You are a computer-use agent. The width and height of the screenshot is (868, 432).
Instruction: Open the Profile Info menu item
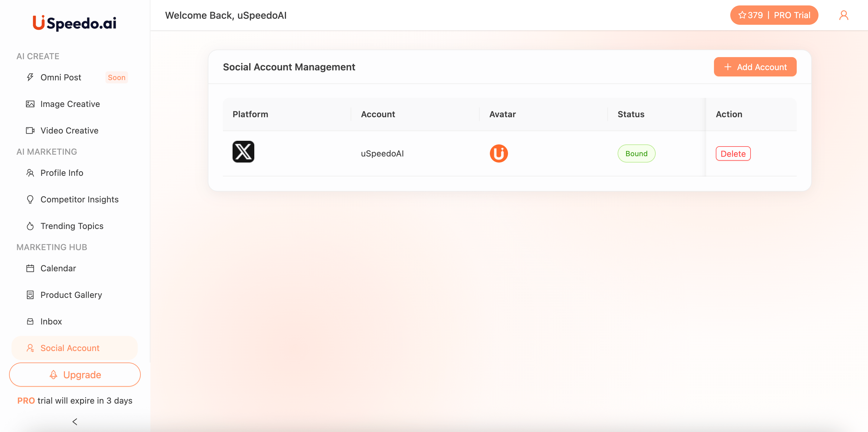point(62,173)
